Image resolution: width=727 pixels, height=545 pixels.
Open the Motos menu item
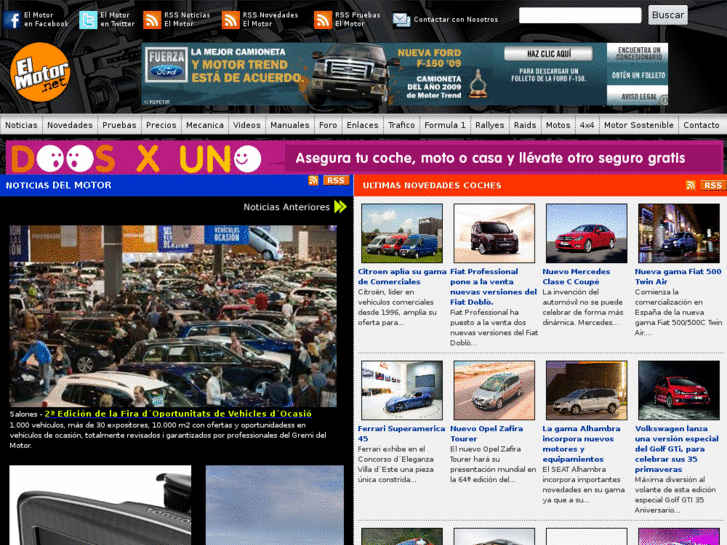(558, 125)
